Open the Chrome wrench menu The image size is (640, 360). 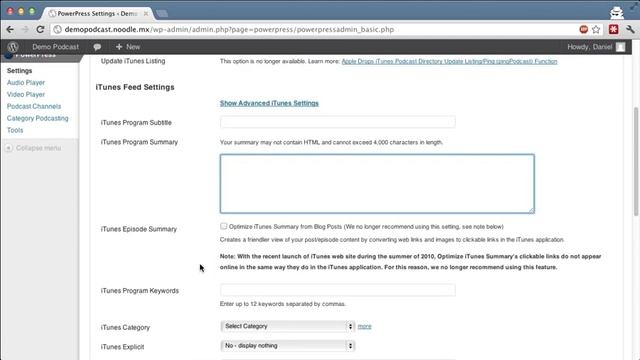click(x=630, y=29)
